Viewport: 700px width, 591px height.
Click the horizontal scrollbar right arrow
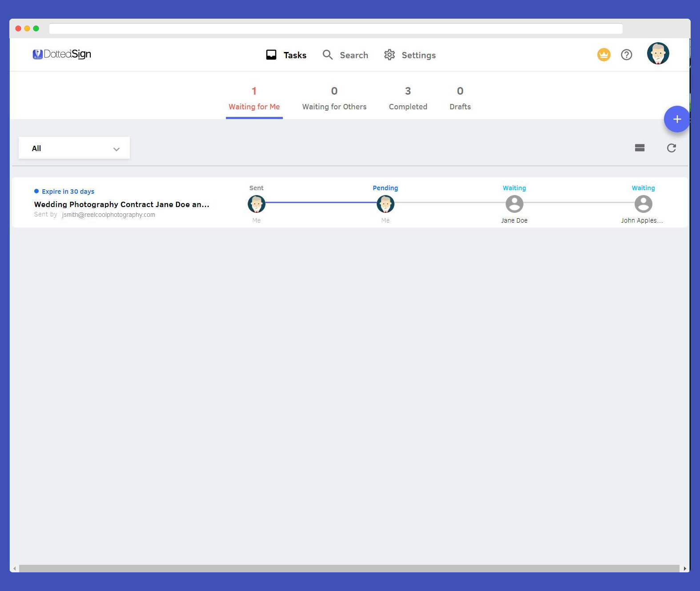pos(684,568)
